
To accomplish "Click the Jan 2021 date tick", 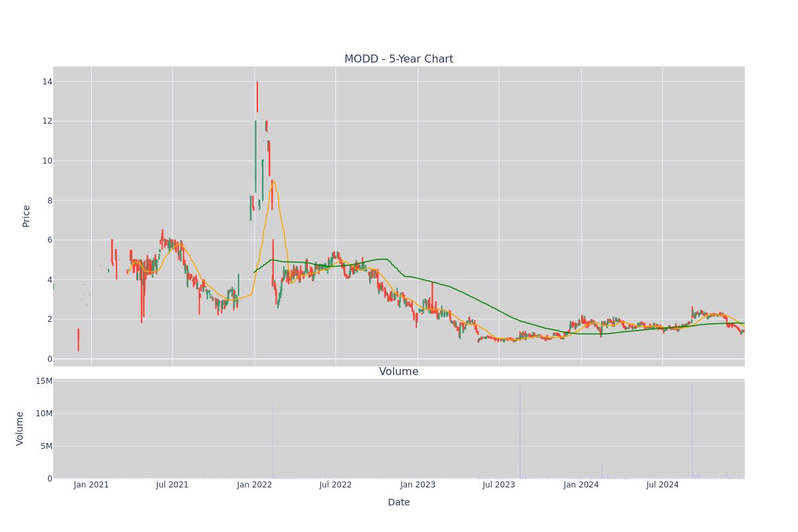I will 91,485.
